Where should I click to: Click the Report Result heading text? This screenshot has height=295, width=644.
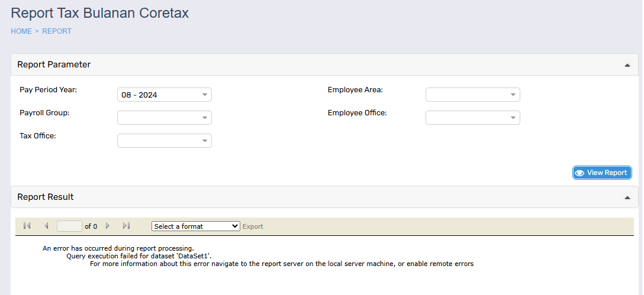coord(46,197)
